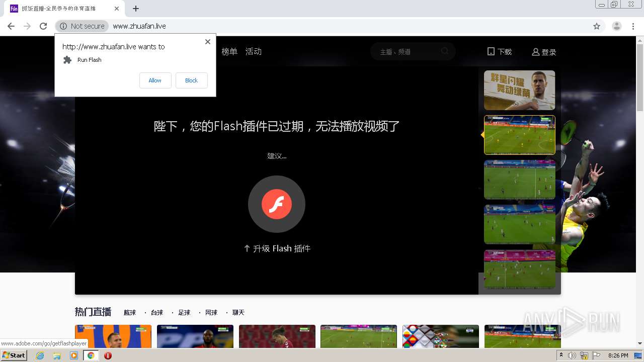Click the 登录 login link
Screen dimensions: 644x362
coord(544,52)
